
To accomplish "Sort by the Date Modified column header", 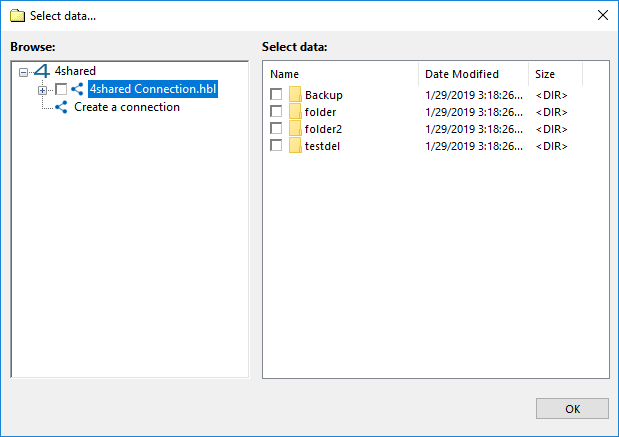I will [473, 74].
